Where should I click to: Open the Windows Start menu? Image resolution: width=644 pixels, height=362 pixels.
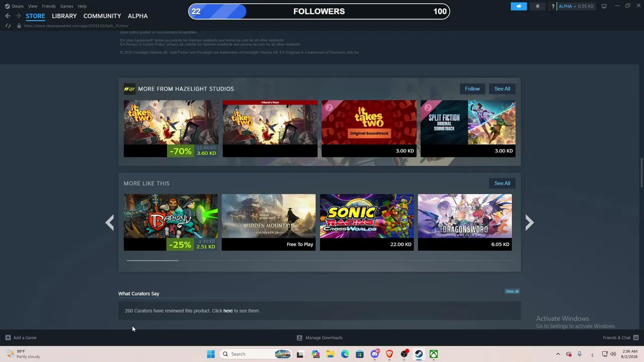(x=211, y=354)
